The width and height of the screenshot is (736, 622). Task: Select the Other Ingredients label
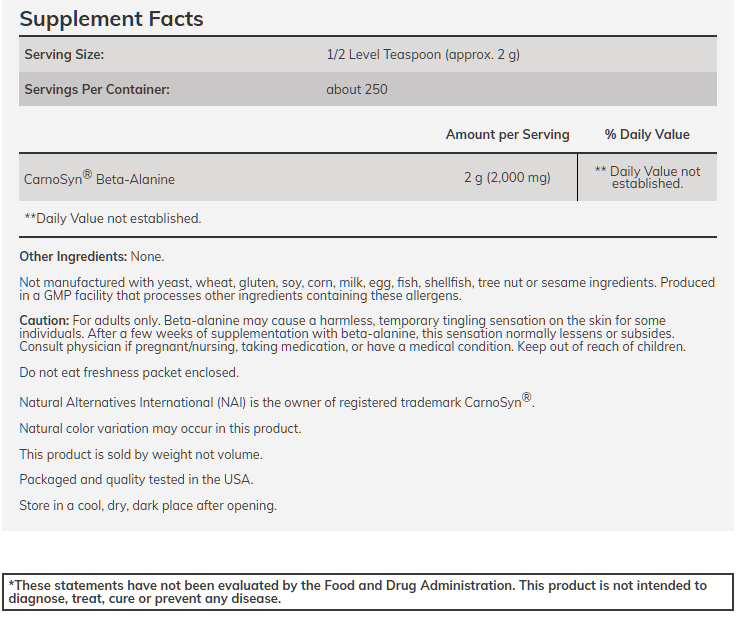(x=73, y=256)
